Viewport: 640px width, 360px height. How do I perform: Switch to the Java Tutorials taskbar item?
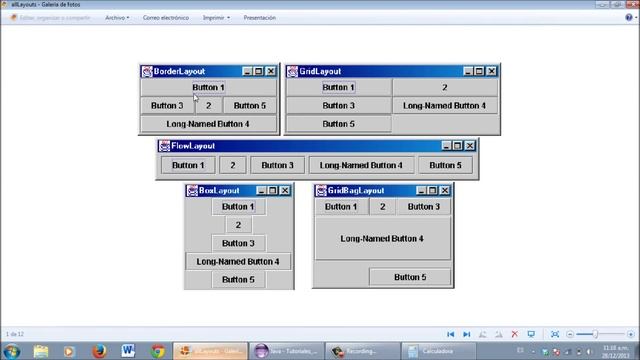coord(286,351)
